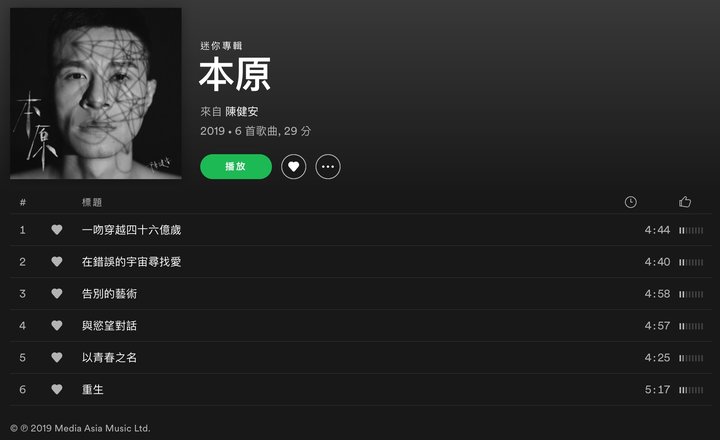Click the clock duration column icon

(x=630, y=202)
